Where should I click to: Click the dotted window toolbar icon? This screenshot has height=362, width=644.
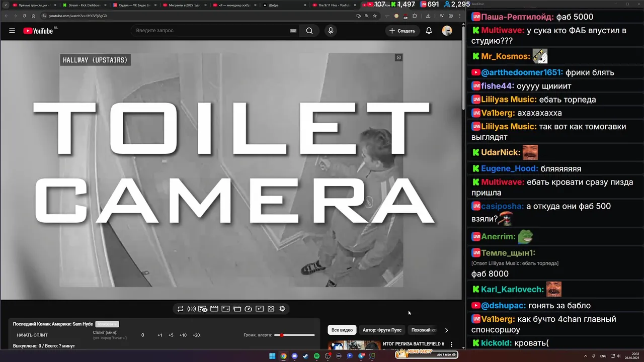[x=236, y=309]
